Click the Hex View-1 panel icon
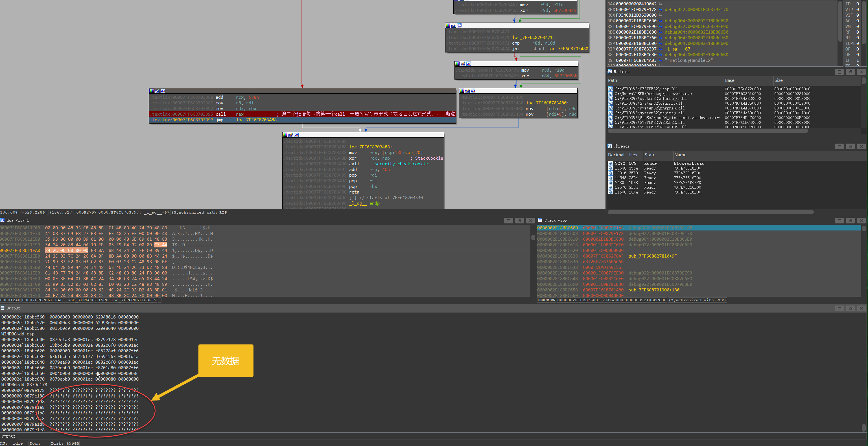 pos(3,220)
